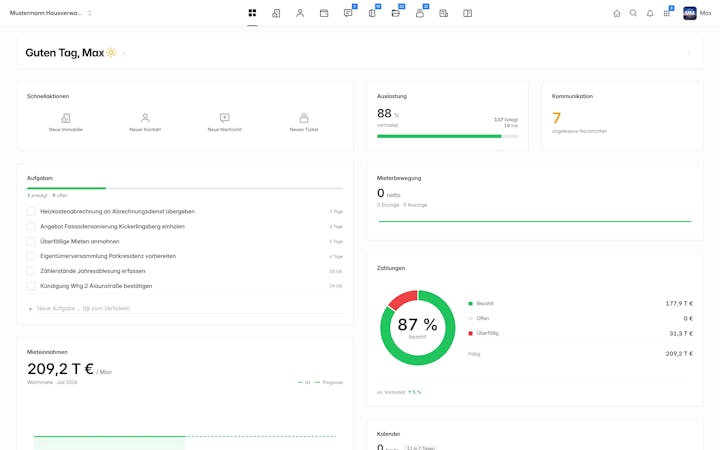Viewport: 720px width, 450px height.
Task: Open the tickets tray icon in top navigation
Action: point(420,13)
